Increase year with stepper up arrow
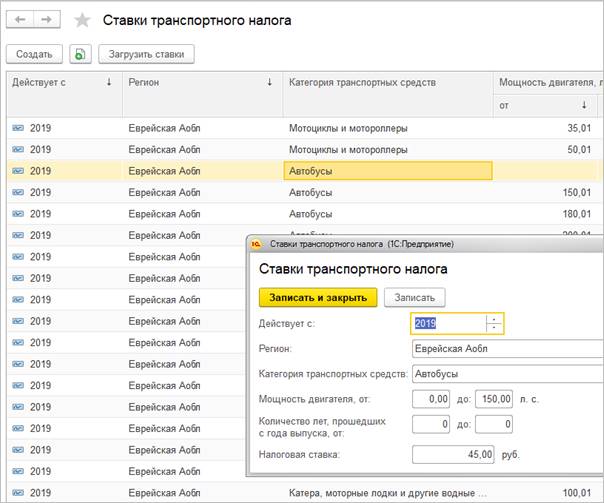Screen dimensions: 604x503 coord(492,319)
